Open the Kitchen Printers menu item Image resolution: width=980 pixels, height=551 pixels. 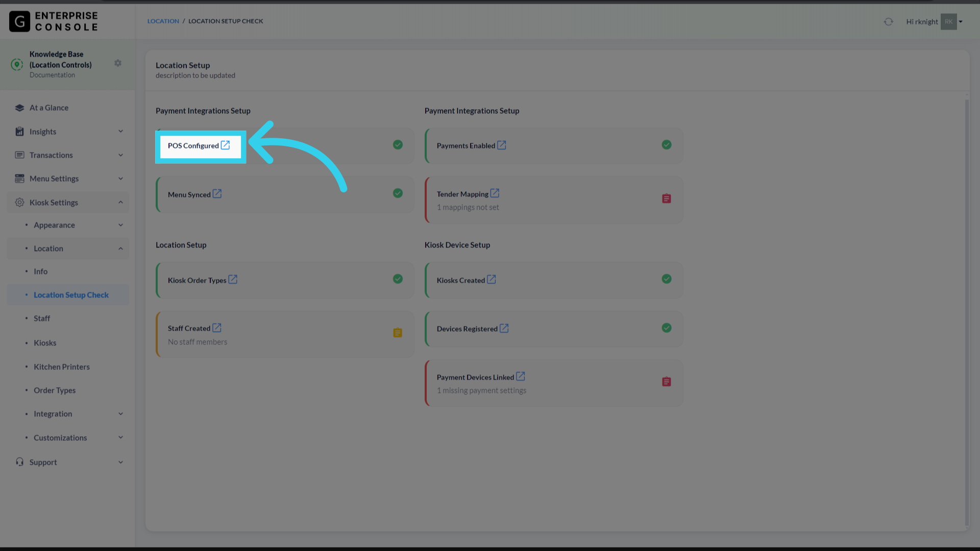[62, 367]
